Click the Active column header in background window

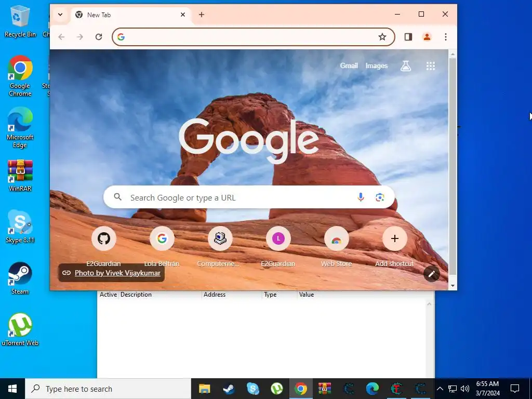pos(108,295)
